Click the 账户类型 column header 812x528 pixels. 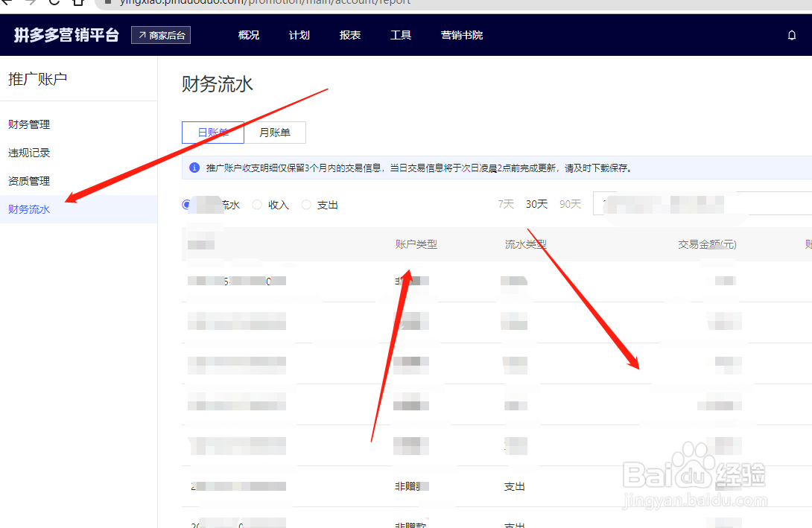(x=416, y=244)
